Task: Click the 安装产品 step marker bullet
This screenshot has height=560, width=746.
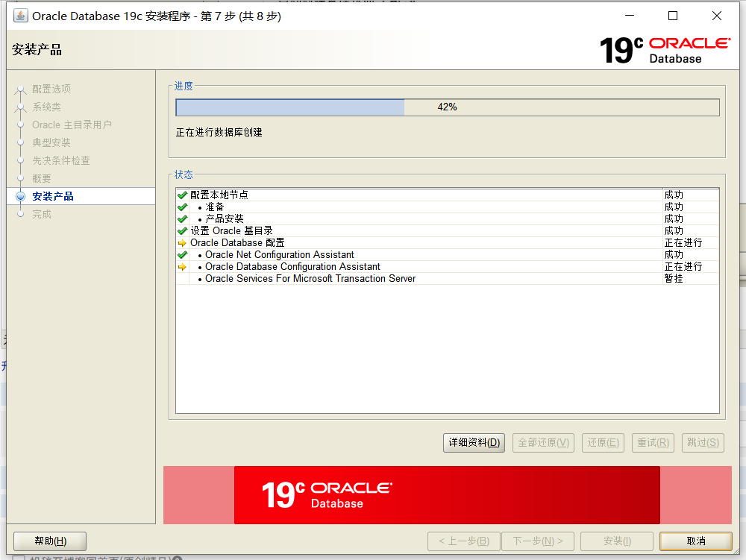Action: click(20, 196)
